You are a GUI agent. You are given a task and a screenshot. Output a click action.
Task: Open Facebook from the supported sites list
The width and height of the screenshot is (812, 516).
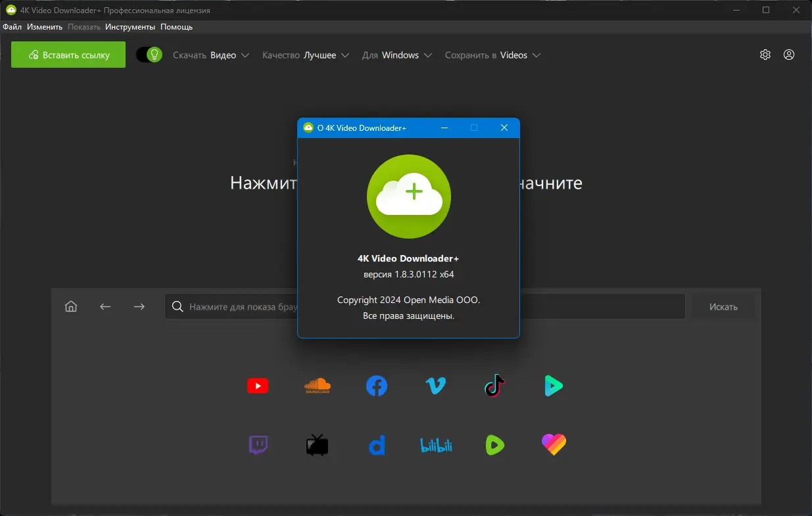tap(376, 386)
